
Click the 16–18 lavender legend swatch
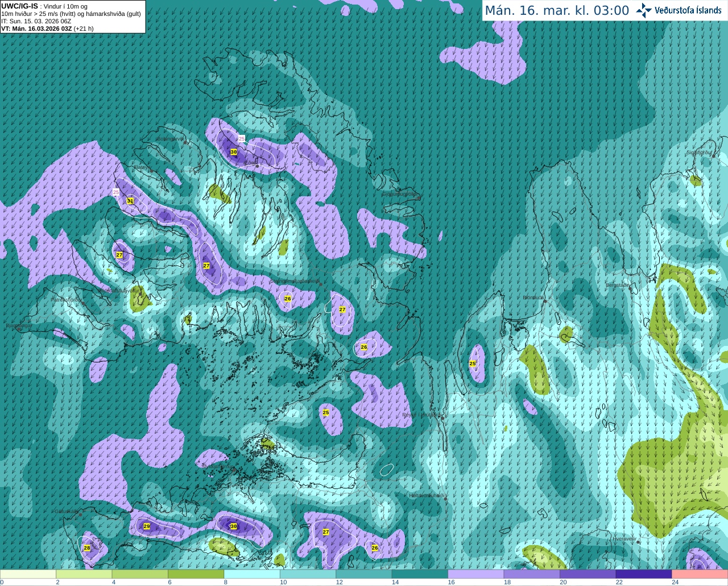point(476,574)
